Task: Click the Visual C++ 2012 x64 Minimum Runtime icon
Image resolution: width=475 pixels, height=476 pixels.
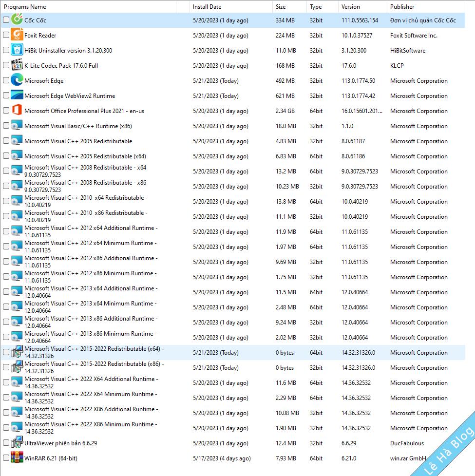Action: pos(17,246)
